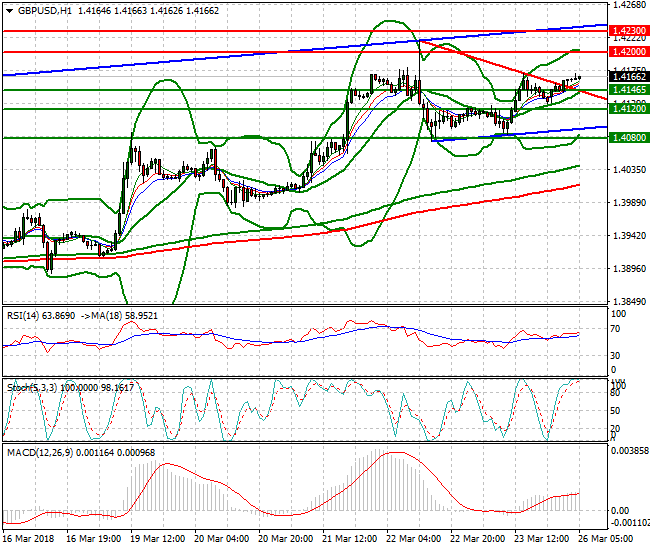This screenshot has width=650, height=550.
Task: Click the 19 Mar 12:00 time label
Action: [x=158, y=539]
